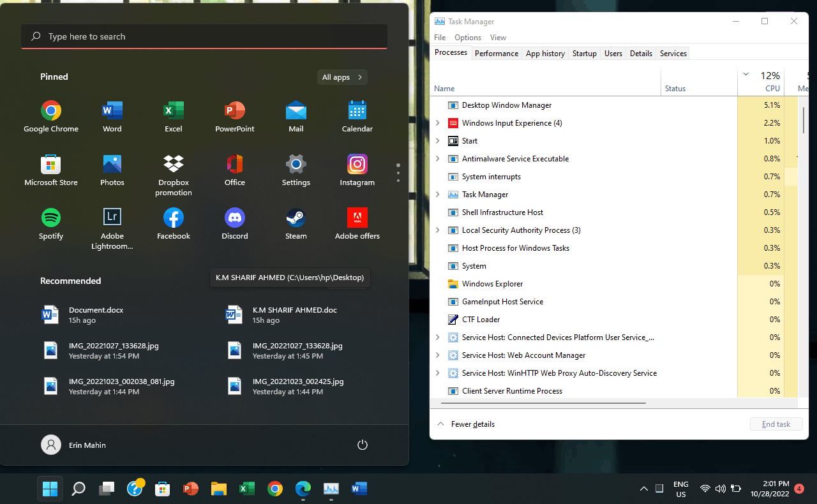Image resolution: width=817 pixels, height=504 pixels.
Task: Open File Explorer from the taskbar
Action: [219, 489]
